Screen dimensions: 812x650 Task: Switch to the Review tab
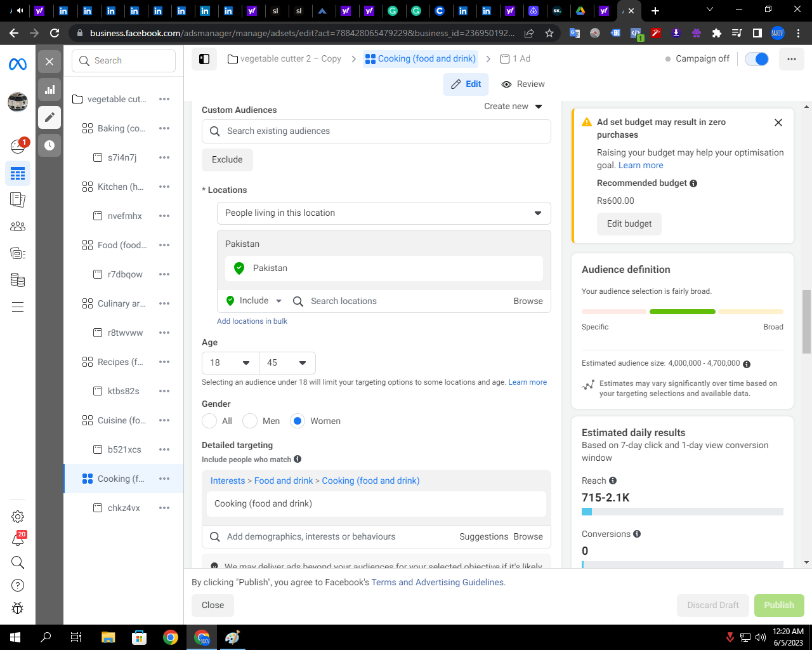pyautogui.click(x=523, y=84)
